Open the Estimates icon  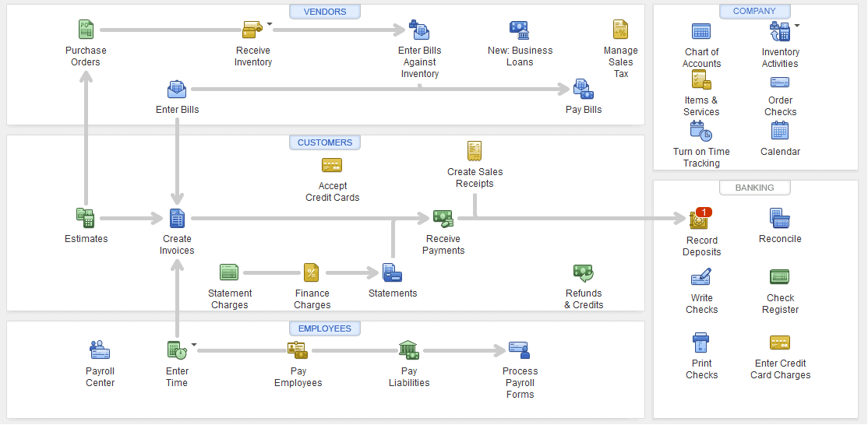tap(86, 218)
